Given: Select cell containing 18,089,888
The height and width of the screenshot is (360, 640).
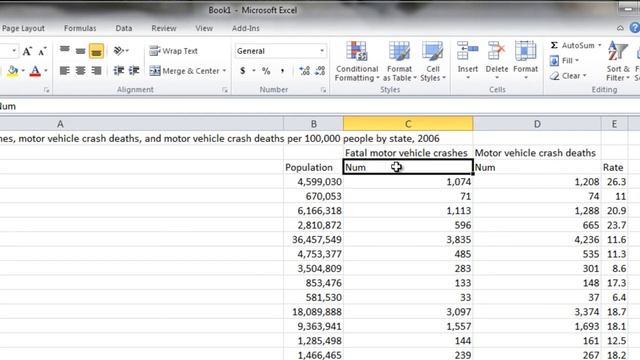Looking at the screenshot, I should [x=313, y=312].
